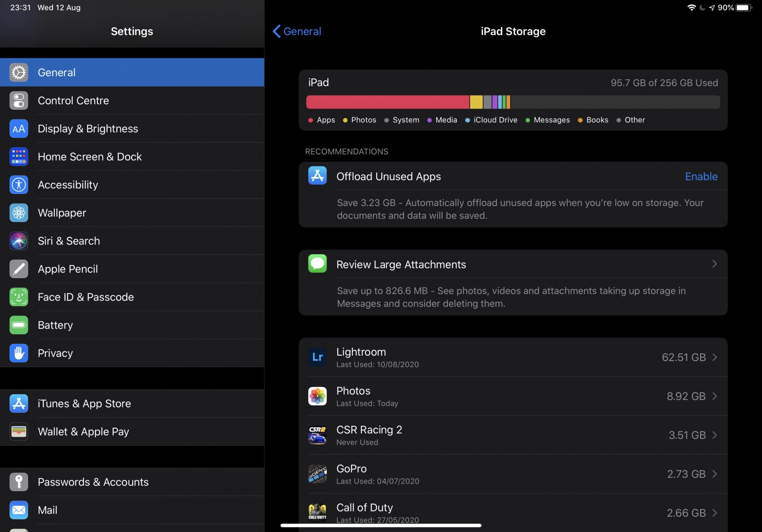Tap the CSR Racing 2 3.51 GB value
This screenshot has width=762, height=532.
(x=687, y=435)
